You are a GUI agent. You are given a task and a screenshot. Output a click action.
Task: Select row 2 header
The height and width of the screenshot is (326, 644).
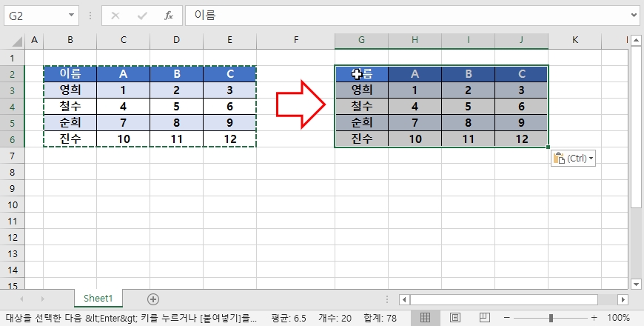pos(13,74)
